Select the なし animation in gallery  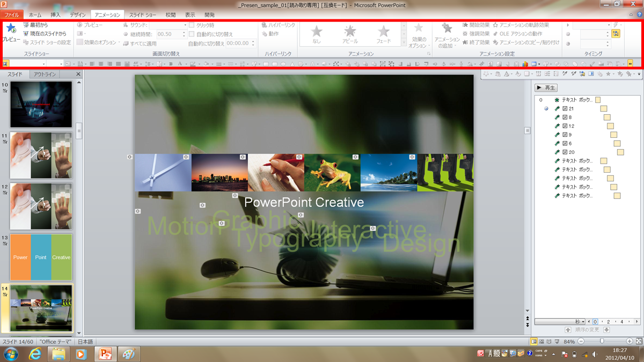[317, 35]
